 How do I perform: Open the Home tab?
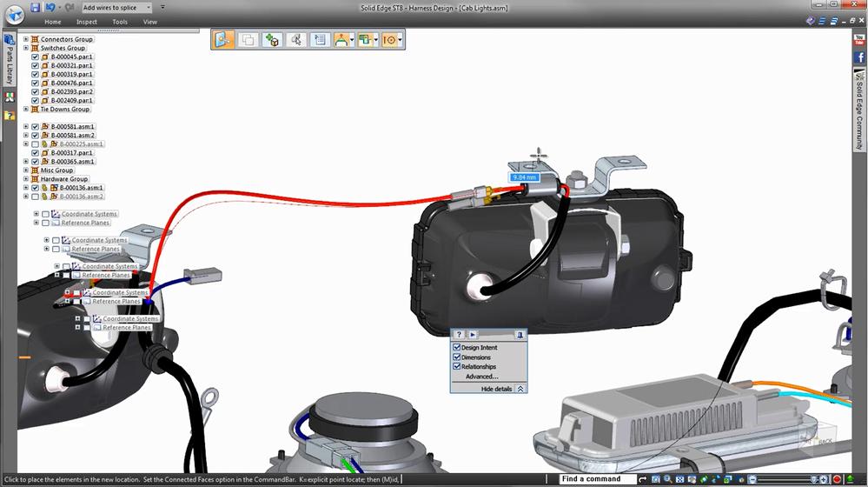pyautogui.click(x=53, y=22)
